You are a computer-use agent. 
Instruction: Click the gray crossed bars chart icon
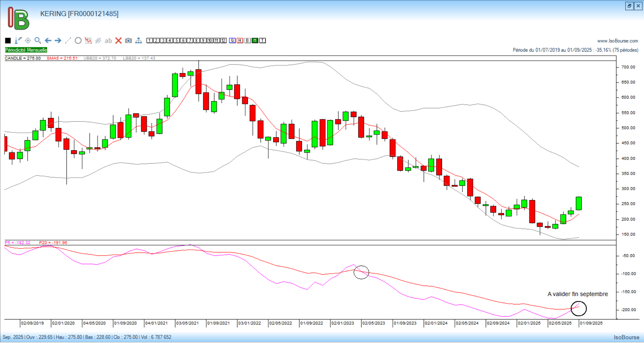(x=98, y=41)
